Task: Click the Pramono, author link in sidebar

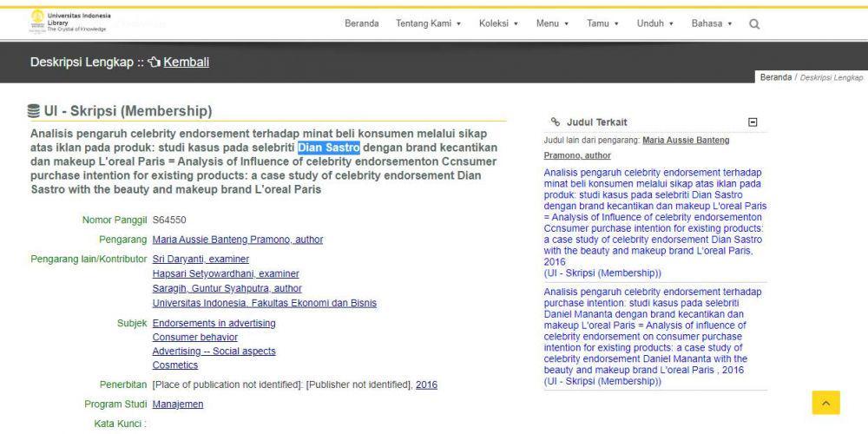Action: pos(577,155)
